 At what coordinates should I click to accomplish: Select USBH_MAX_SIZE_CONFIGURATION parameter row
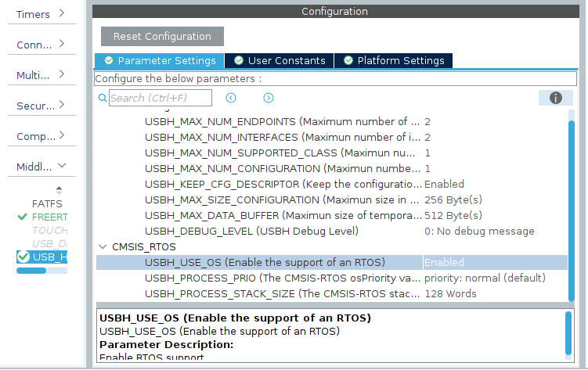click(331, 200)
